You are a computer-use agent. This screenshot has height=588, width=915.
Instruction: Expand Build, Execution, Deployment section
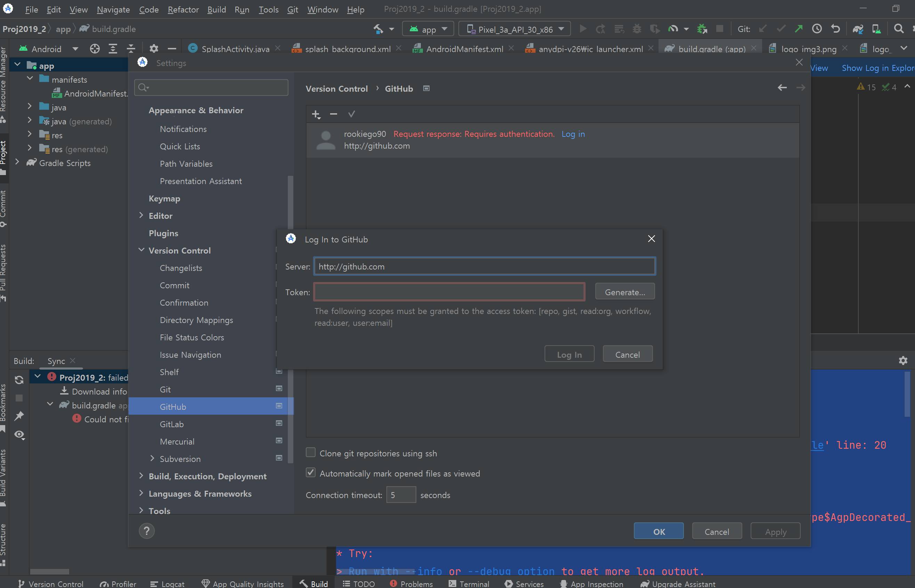coord(141,476)
